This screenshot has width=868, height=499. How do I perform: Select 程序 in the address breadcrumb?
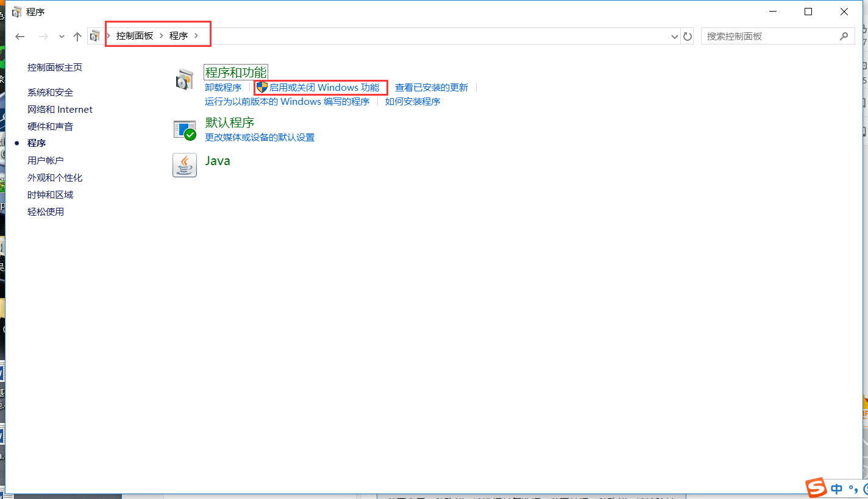click(x=179, y=36)
